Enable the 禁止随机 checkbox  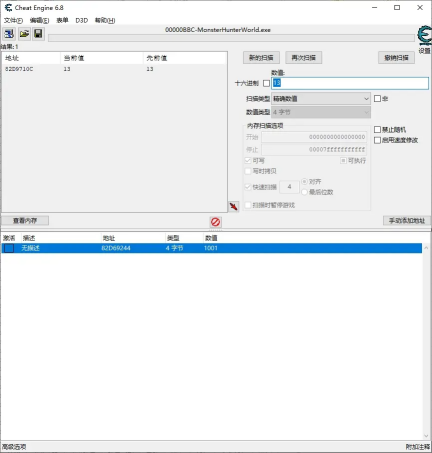[377, 130]
